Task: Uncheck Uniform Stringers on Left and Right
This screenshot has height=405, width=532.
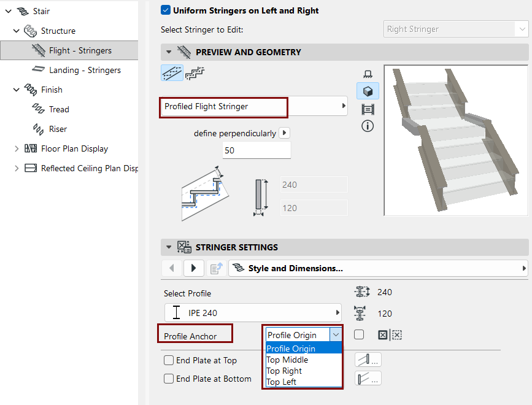Action: (166, 10)
